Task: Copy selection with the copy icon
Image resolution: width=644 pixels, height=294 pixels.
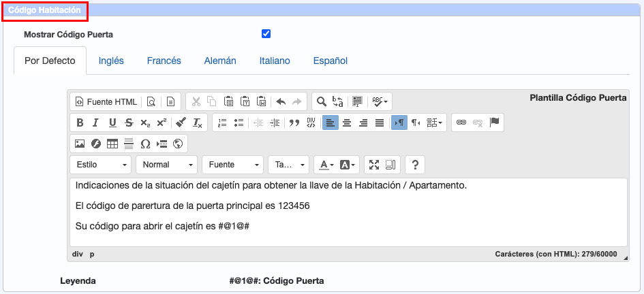Action: pyautogui.click(x=211, y=101)
